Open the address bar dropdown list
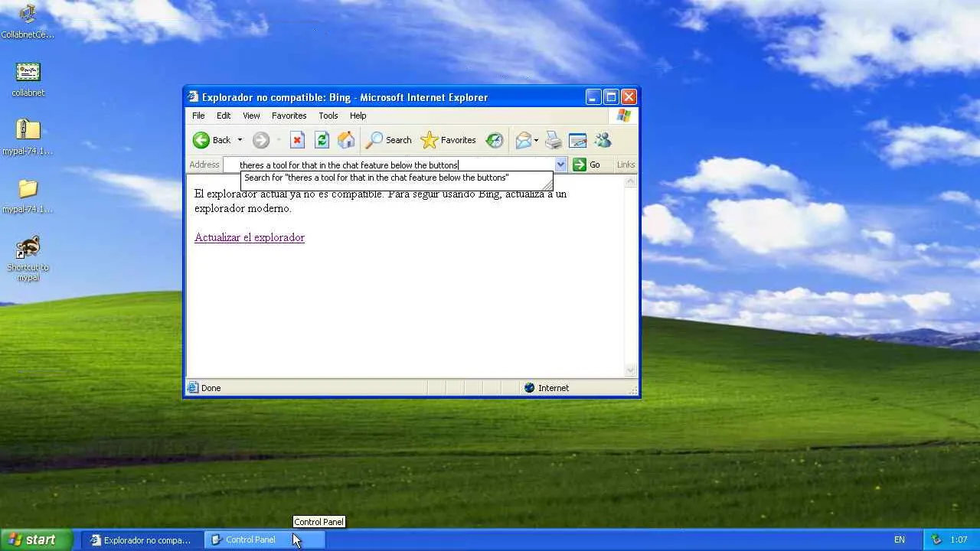 (x=560, y=165)
